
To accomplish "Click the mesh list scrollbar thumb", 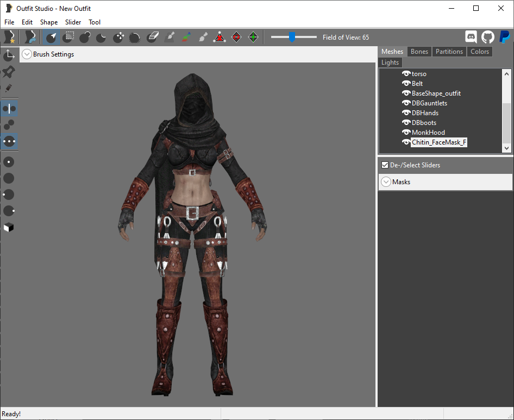I will [506, 123].
